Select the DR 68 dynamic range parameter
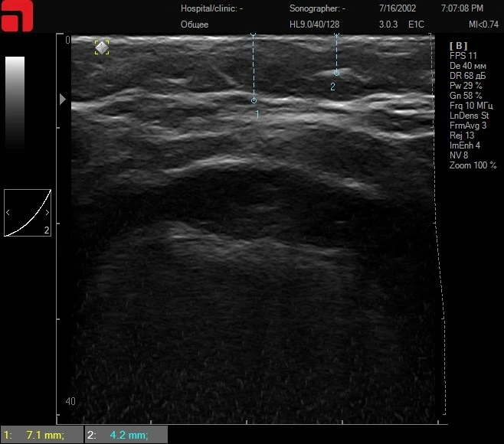 [469, 76]
